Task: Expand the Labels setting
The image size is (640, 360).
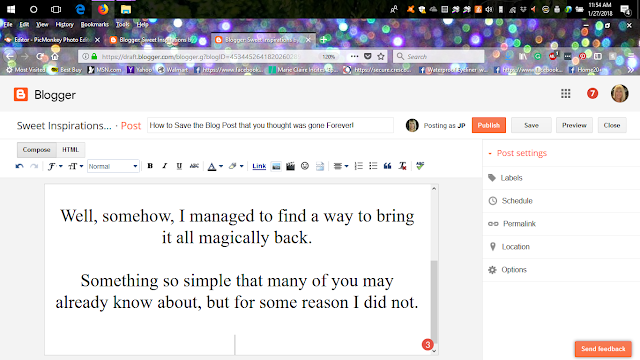Action: click(x=561, y=178)
